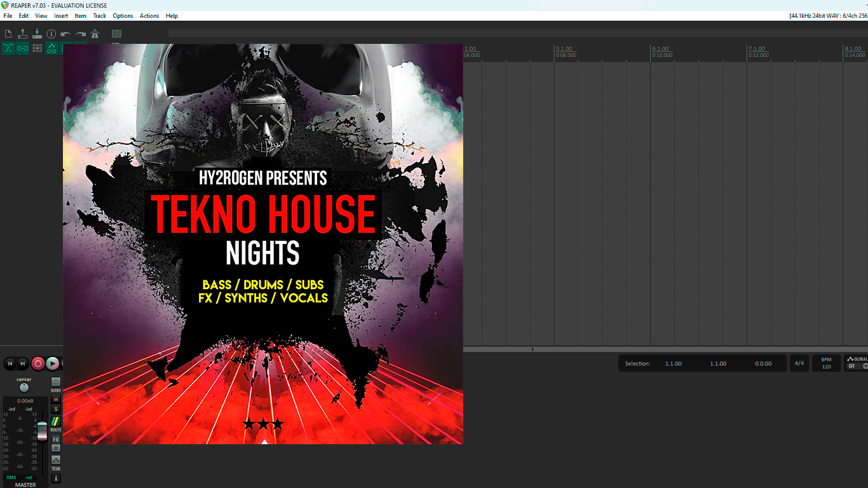
Task: Click master track info icon
Action: tap(56, 478)
